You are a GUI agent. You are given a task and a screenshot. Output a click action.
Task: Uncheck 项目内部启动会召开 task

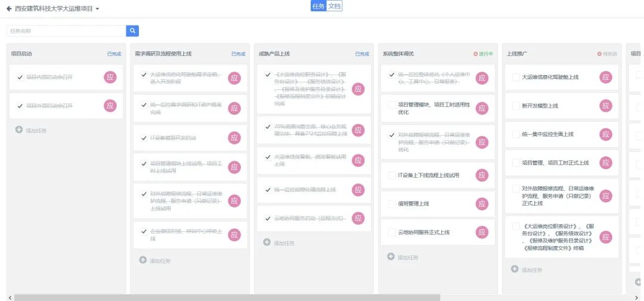[20, 77]
